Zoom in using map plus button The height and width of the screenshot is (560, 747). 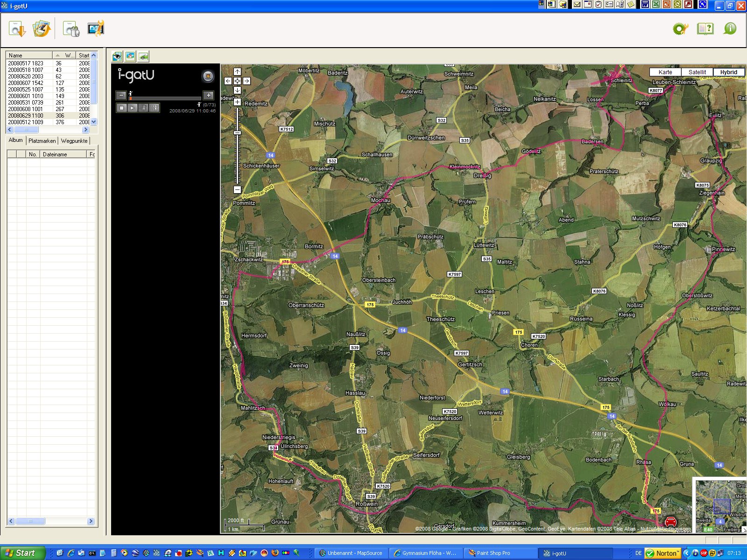click(x=237, y=102)
